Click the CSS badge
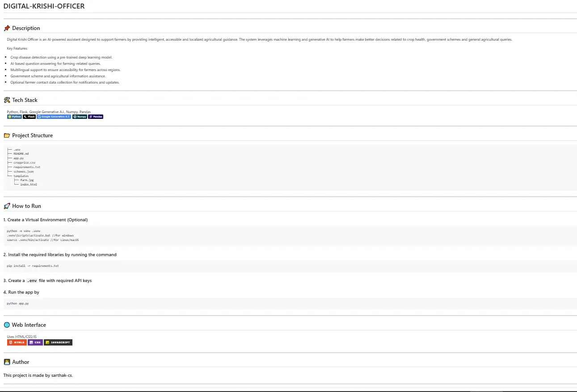Image resolution: width=577 pixels, height=392 pixels. [35, 342]
